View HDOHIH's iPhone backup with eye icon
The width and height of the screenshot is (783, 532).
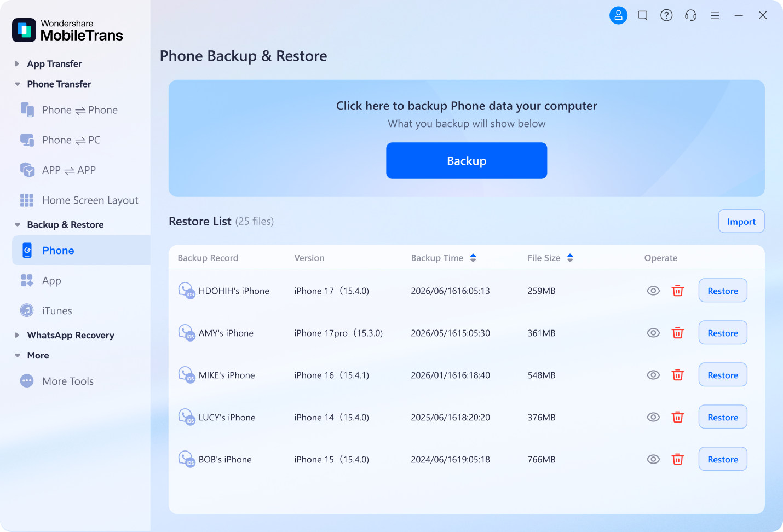coord(653,291)
